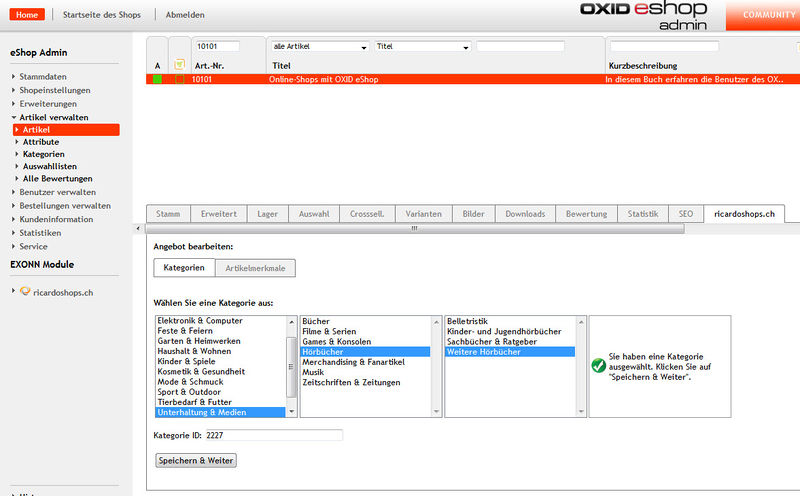Click the green active status square of article 10101
Screen dimensions: 800x496
pos(157,79)
